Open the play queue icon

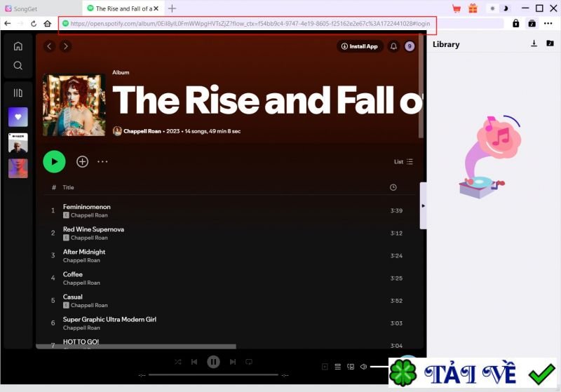click(338, 367)
